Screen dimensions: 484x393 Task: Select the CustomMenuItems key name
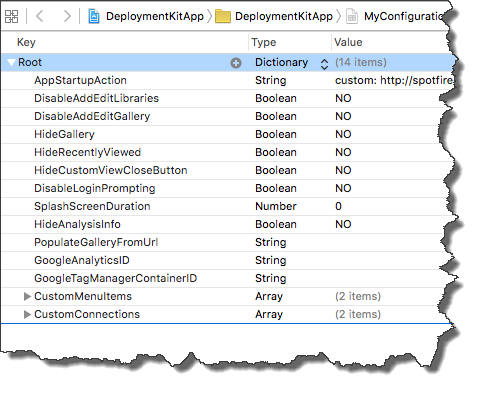(83, 296)
